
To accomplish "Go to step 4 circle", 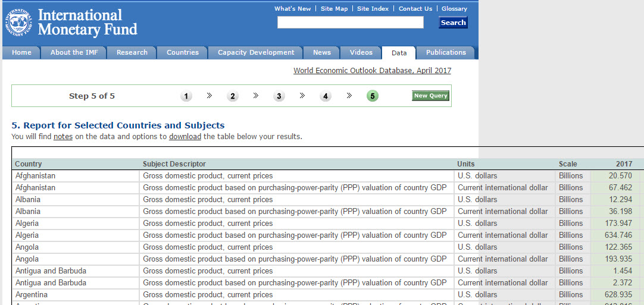I will (x=326, y=96).
